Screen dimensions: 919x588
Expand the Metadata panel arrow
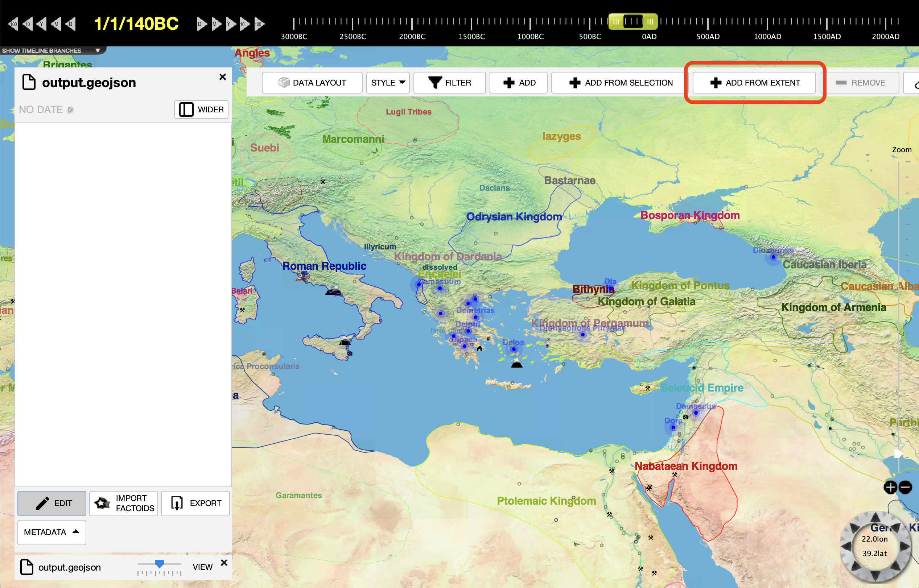[76, 531]
